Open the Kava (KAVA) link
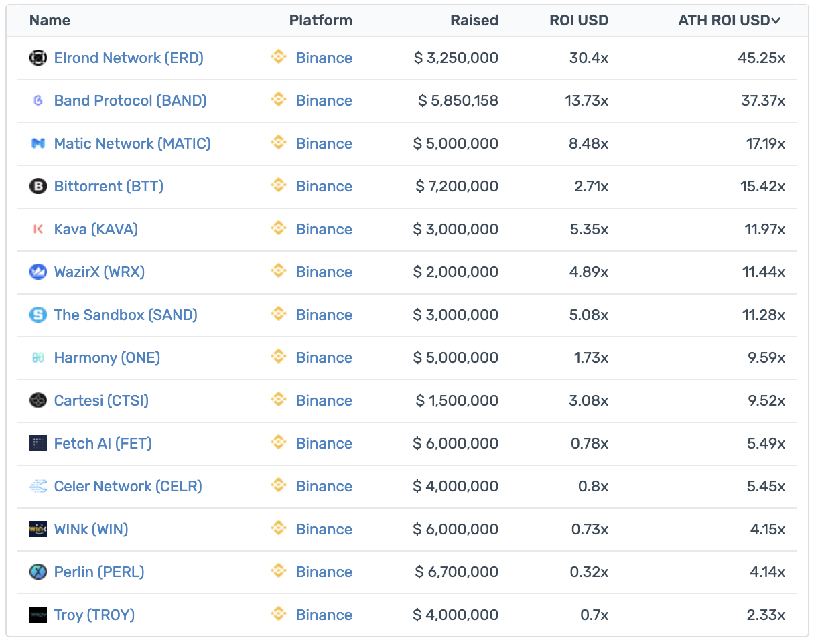The width and height of the screenshot is (816, 644). coord(96,229)
